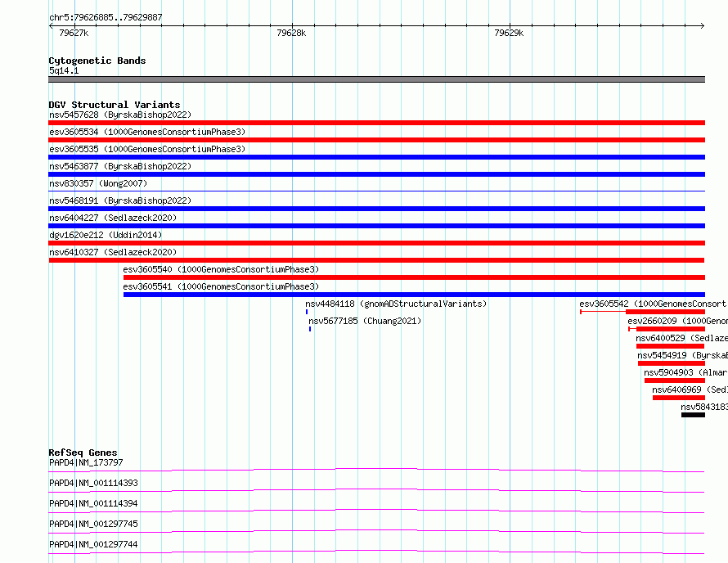This screenshot has height=563, width=728.
Task: Select the PAPD4|NM_001297744 transcript label
Action: [x=93, y=544]
